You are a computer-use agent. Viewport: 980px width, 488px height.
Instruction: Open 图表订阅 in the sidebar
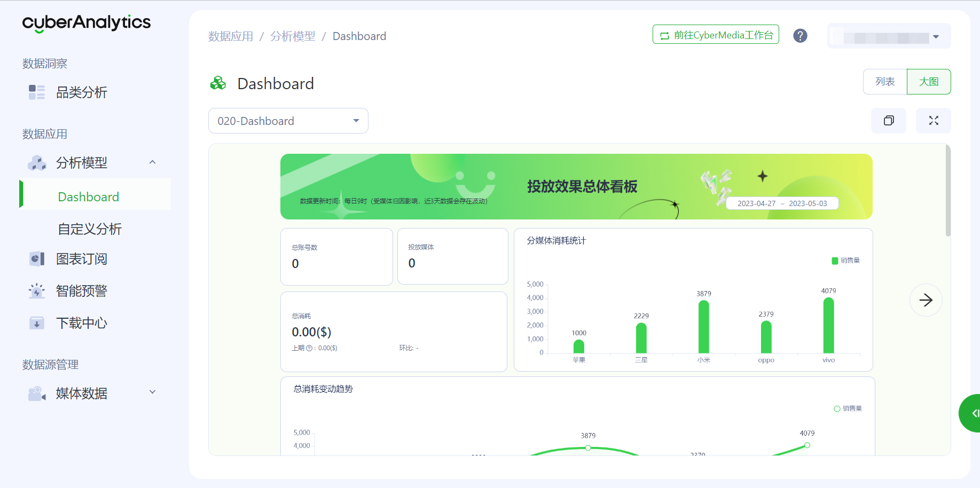(x=81, y=259)
